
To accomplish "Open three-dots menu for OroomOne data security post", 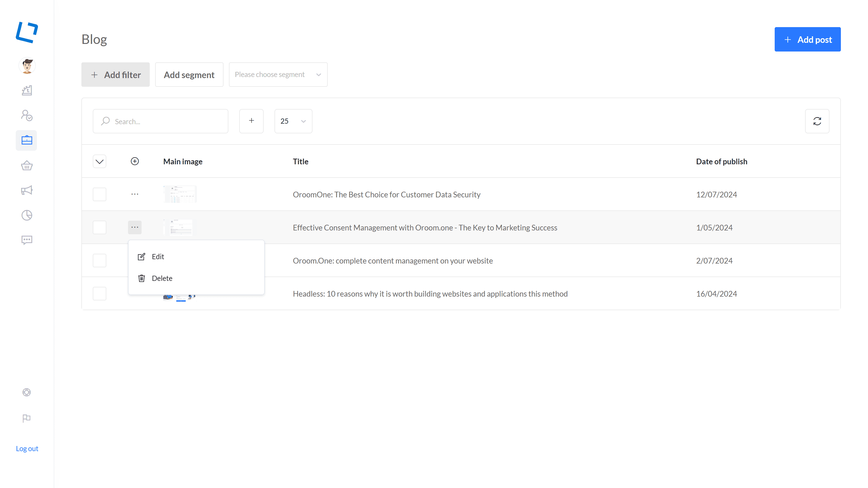I will point(135,194).
